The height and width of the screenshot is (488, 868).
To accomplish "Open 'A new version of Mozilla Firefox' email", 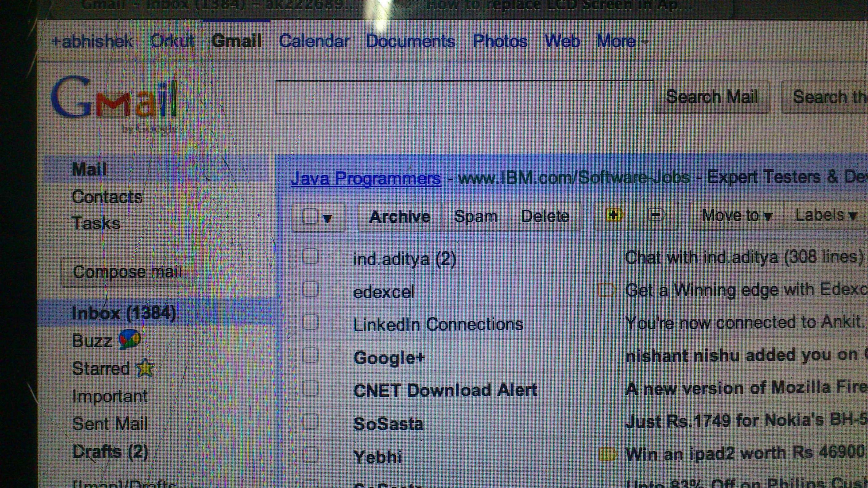I will 746,389.
